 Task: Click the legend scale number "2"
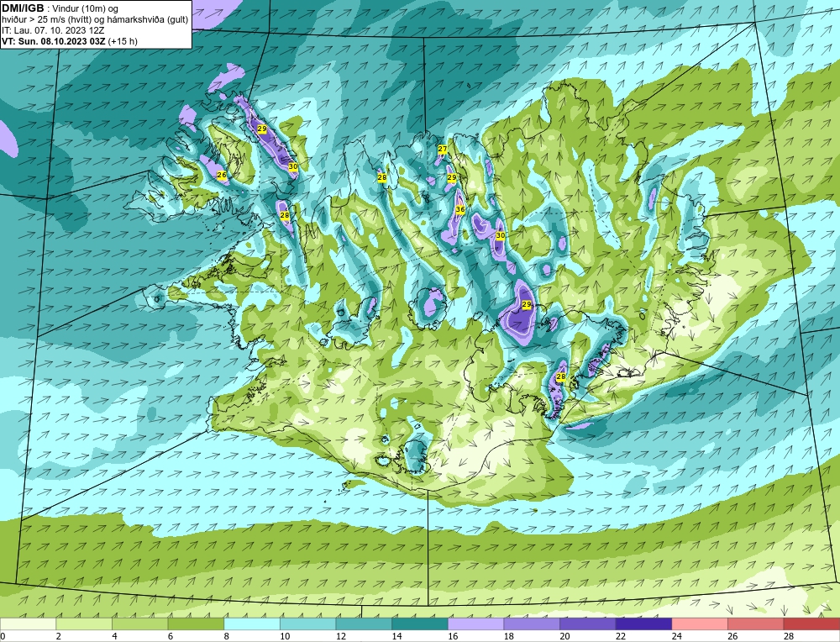point(59,636)
